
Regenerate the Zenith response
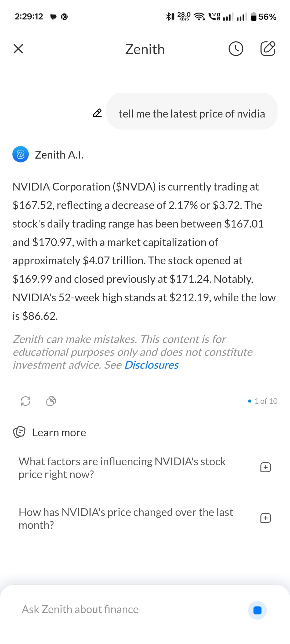pyautogui.click(x=26, y=401)
